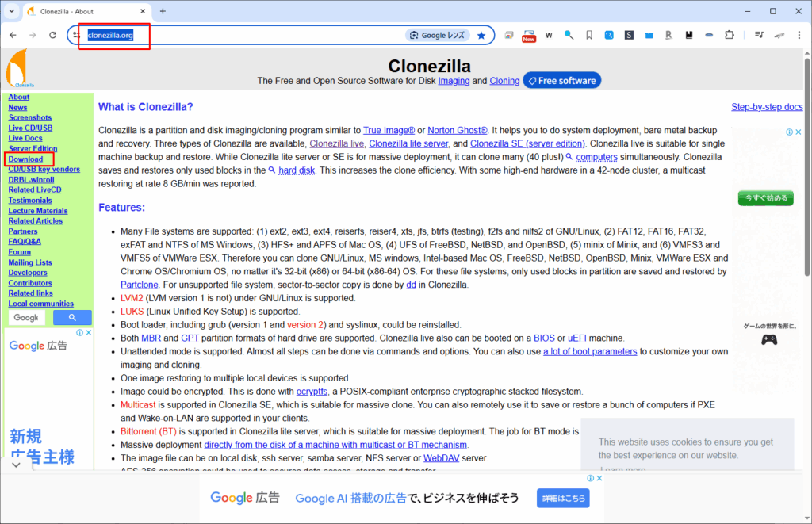812x524 pixels.
Task: Click the Clonezilla logo image
Action: [20, 68]
